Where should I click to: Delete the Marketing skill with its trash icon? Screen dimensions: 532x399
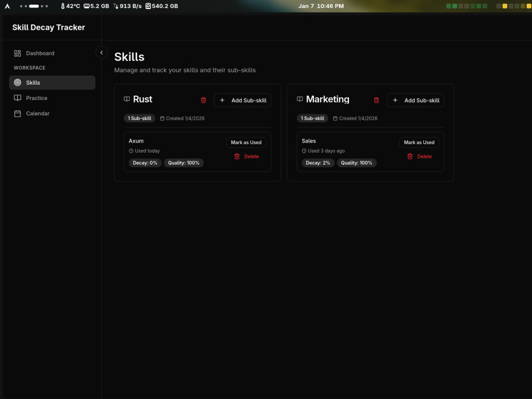pos(376,100)
